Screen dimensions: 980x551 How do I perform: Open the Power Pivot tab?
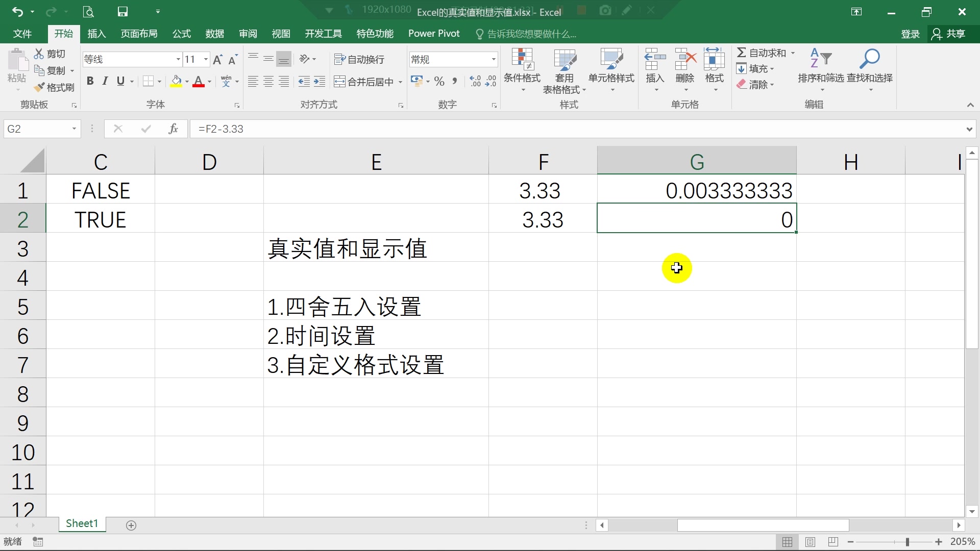[x=434, y=34]
